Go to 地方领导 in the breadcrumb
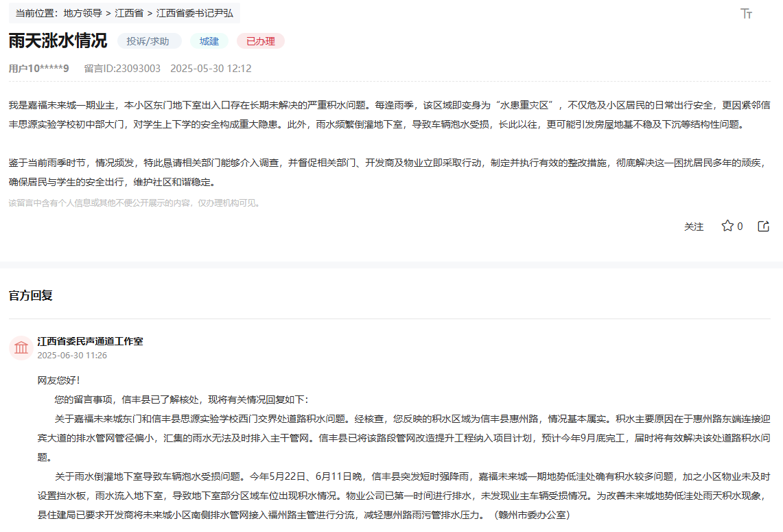 [82, 13]
